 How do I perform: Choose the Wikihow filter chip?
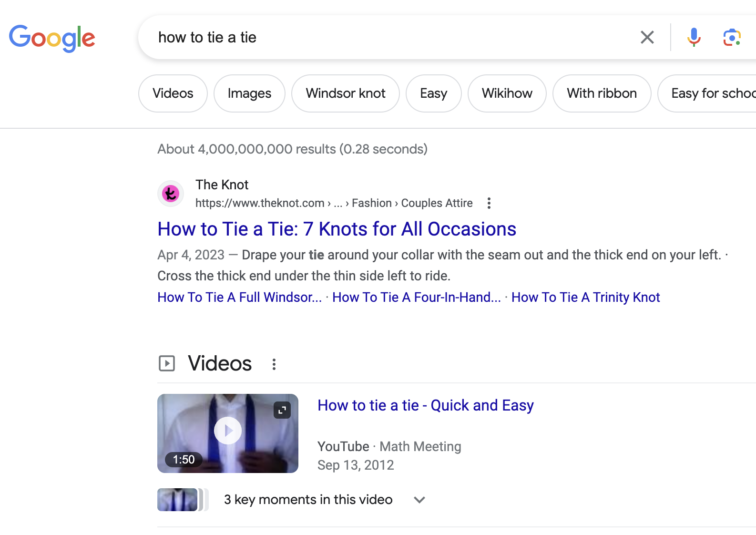tap(507, 93)
